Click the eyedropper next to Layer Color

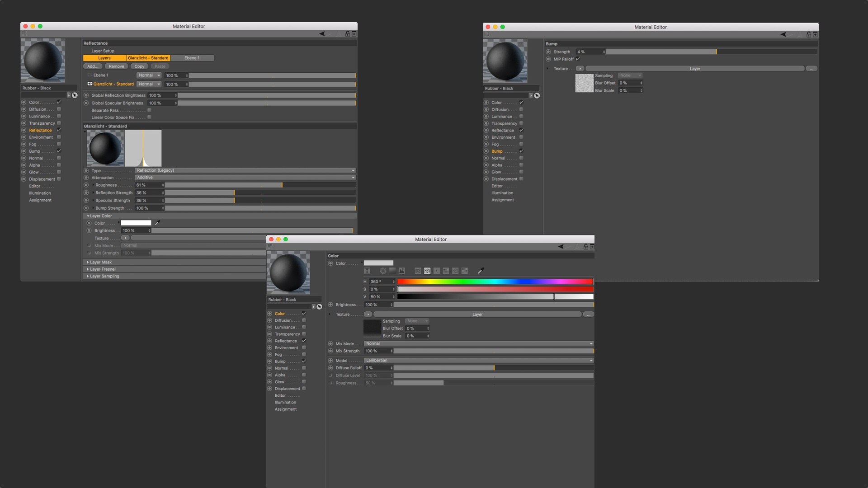tap(157, 223)
